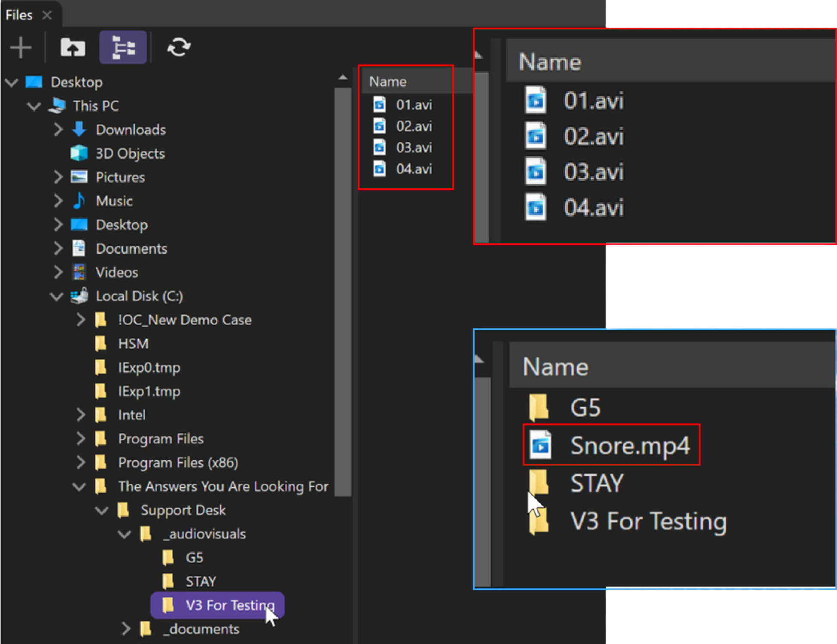The height and width of the screenshot is (644, 837).
Task: Select the 3D Objects item
Action: [130, 153]
